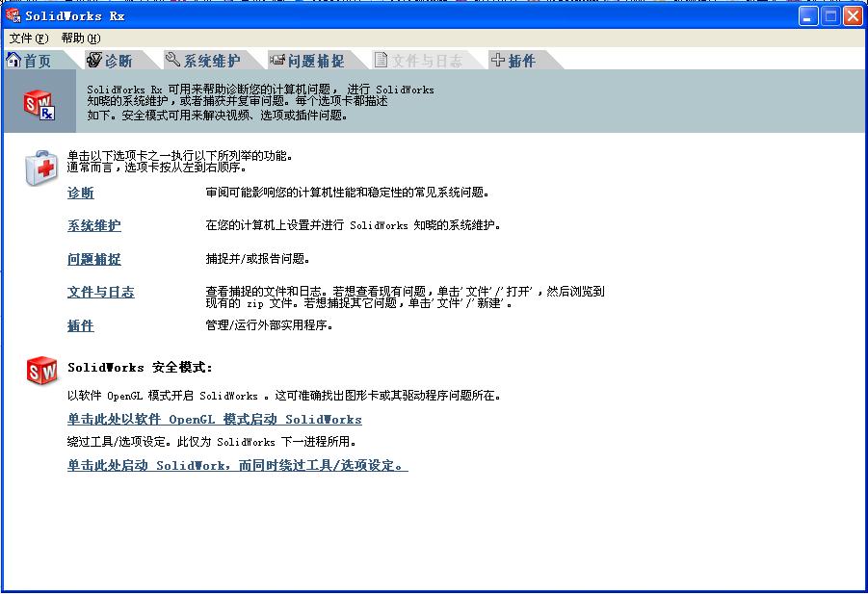Click the text '管理/运行外部实用程序。'
868x594 pixels.
(269, 325)
